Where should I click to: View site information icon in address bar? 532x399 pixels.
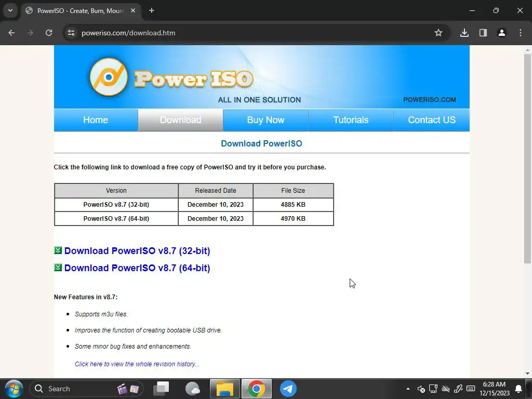click(x=71, y=33)
